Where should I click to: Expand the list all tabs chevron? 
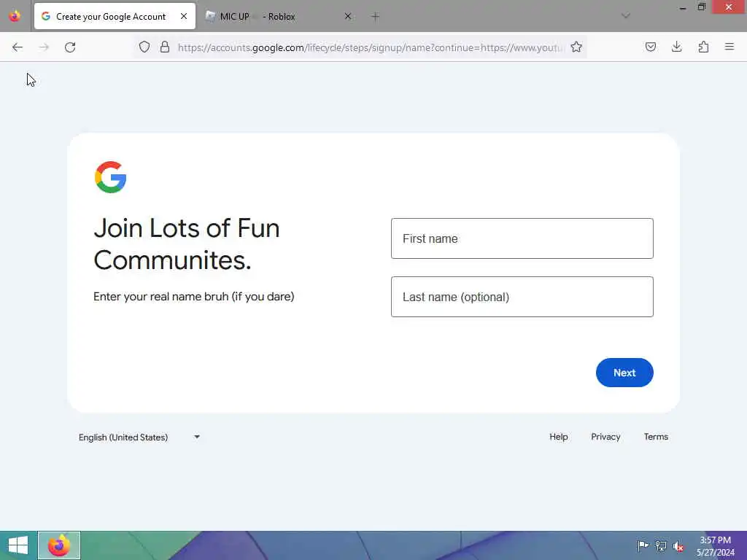(626, 16)
